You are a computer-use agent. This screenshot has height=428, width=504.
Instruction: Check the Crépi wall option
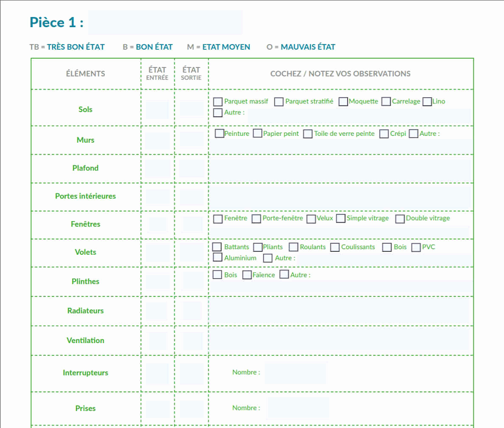(384, 134)
